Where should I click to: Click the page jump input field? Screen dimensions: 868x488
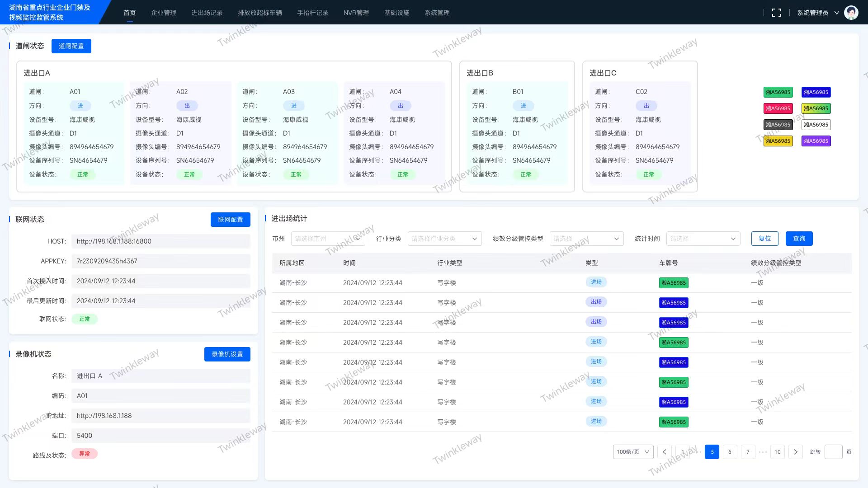833,452
